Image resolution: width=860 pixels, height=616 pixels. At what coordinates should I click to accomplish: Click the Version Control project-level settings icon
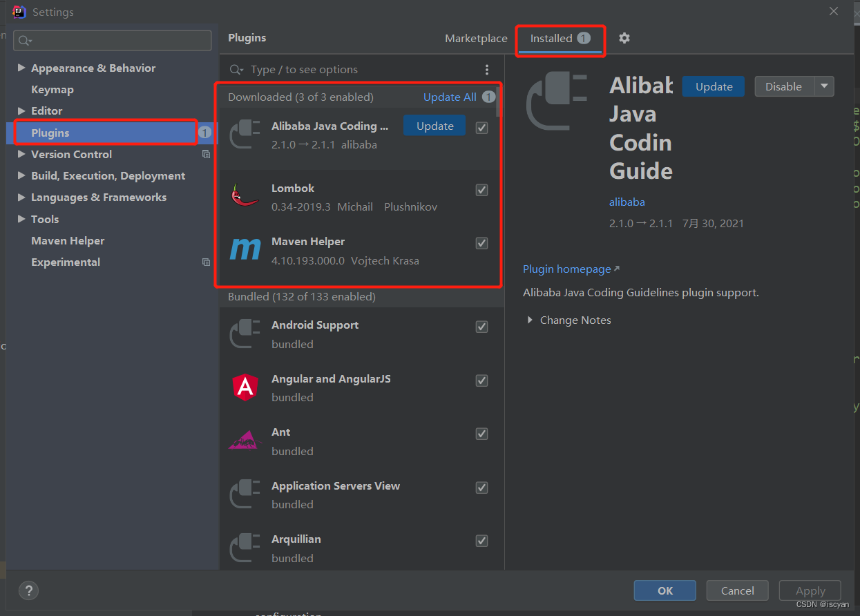pos(206,155)
